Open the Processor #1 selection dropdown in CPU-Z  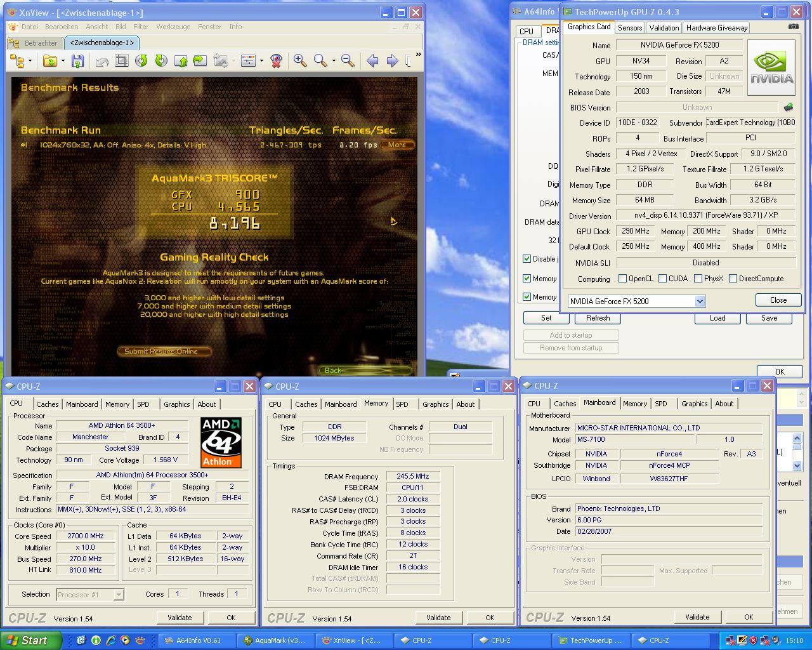click(118, 595)
